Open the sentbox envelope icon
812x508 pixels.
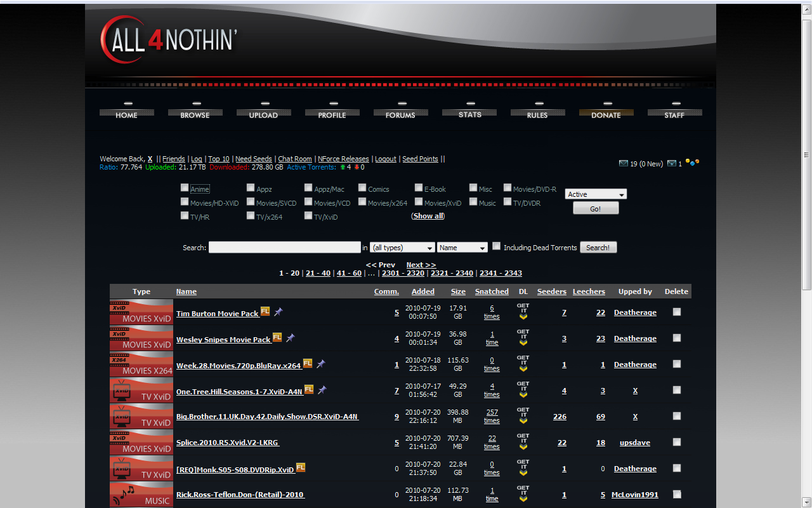point(672,163)
